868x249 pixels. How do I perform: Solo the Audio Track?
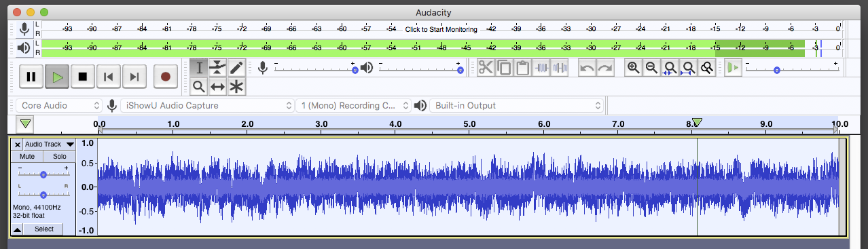coord(60,156)
